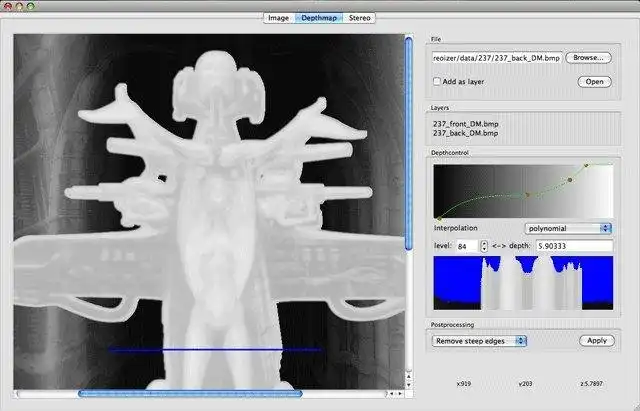Click middle orange curve control point
This screenshot has width=640, height=411.
527,195
